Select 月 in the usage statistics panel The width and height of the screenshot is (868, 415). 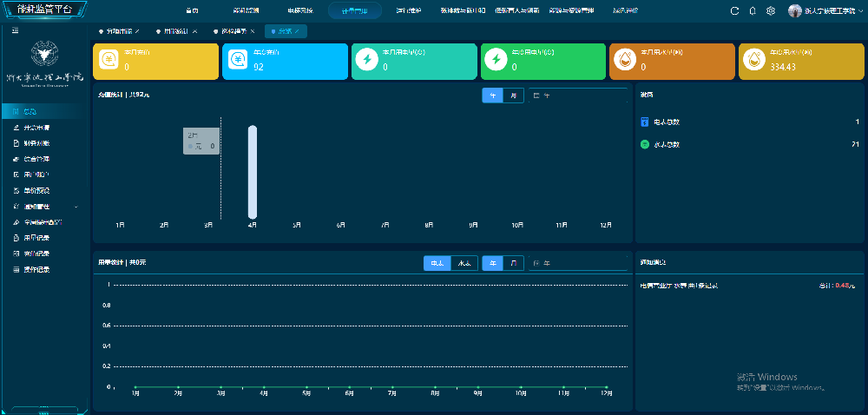513,263
